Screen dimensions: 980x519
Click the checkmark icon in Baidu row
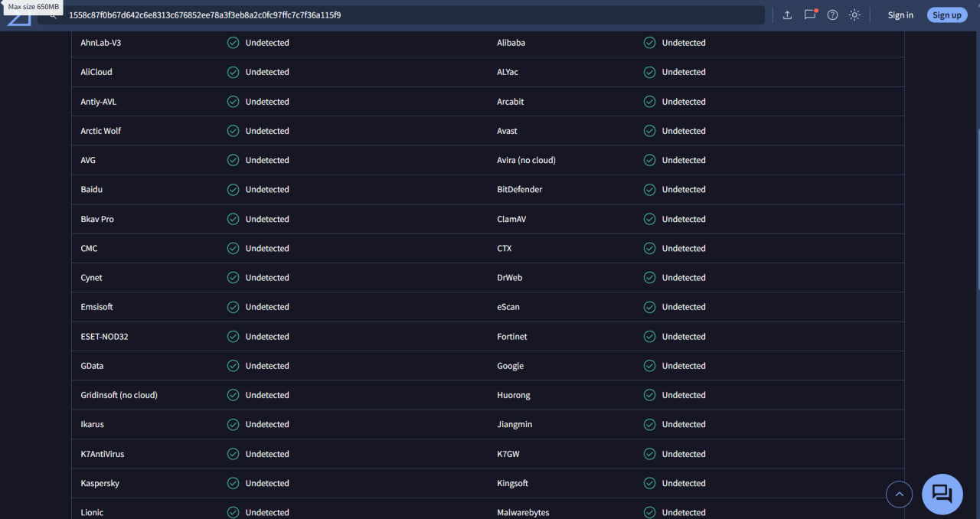point(233,189)
